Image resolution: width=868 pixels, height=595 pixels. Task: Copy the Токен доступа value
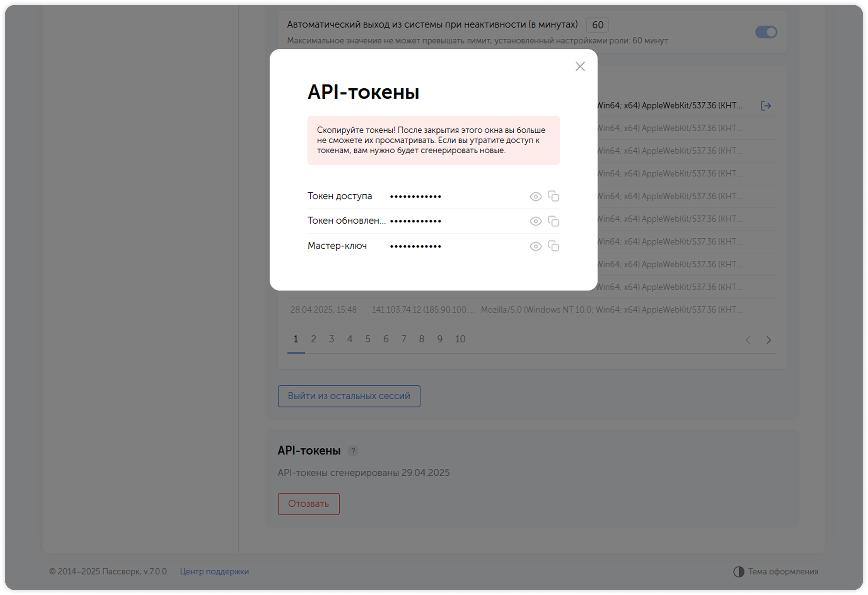[553, 196]
